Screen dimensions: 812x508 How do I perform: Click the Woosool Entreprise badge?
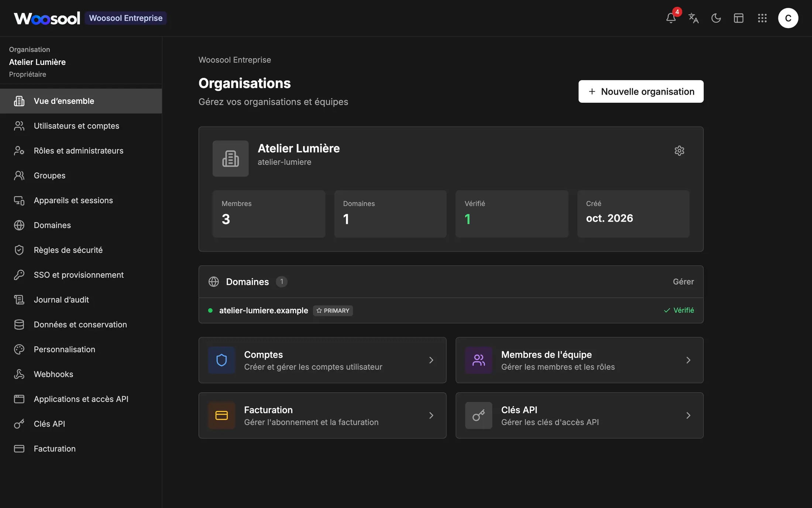(125, 18)
